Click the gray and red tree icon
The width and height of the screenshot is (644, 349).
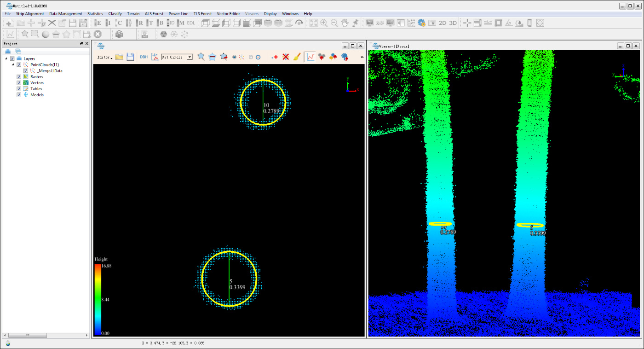pos(322,57)
